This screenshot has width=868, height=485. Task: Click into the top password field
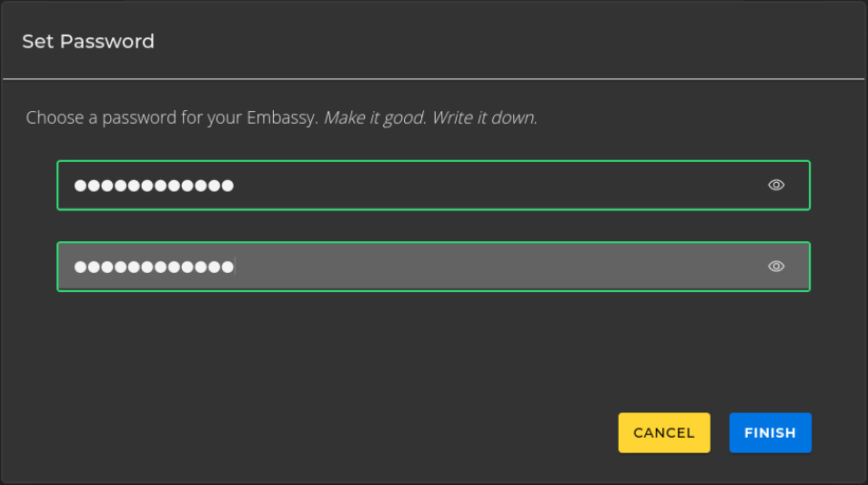pyautogui.click(x=433, y=186)
